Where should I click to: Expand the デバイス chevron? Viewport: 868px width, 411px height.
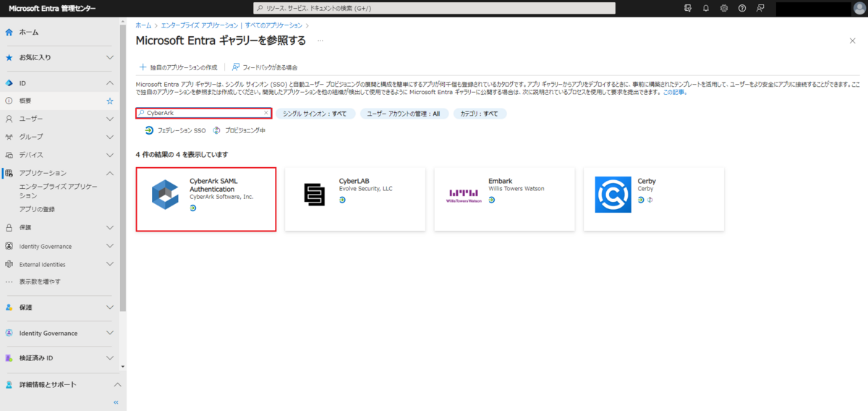(110, 155)
